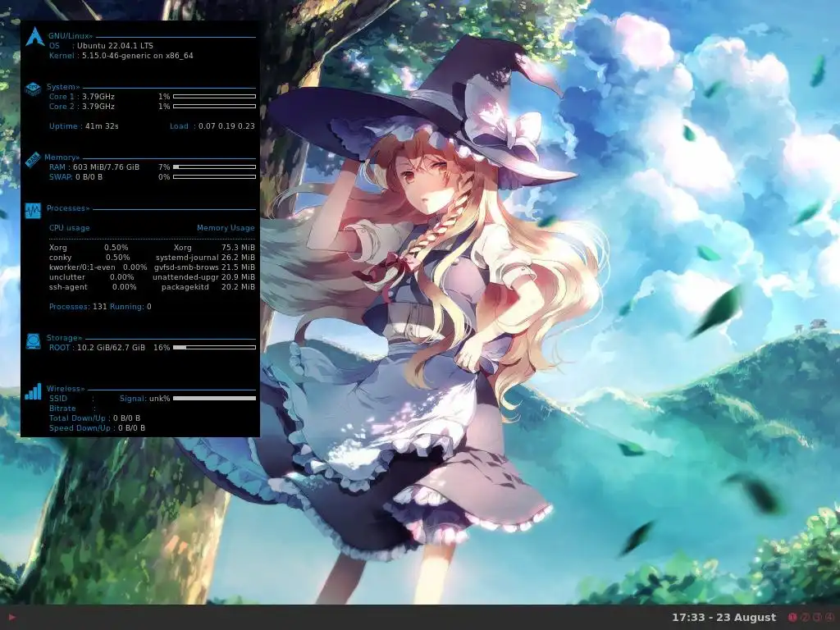The height and width of the screenshot is (630, 840).
Task: Click the Xorg 0.50% CPU row
Action: tap(89, 248)
